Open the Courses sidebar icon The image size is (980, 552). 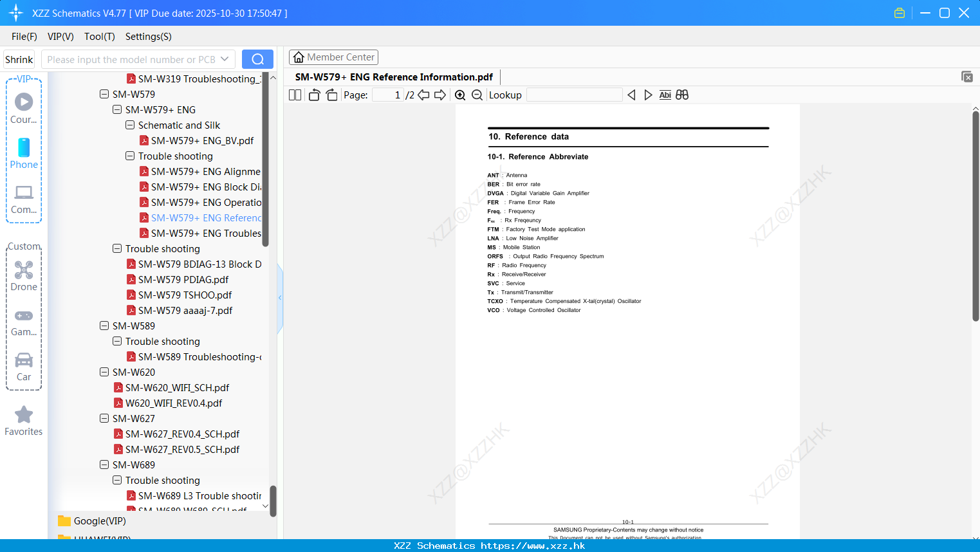24,108
